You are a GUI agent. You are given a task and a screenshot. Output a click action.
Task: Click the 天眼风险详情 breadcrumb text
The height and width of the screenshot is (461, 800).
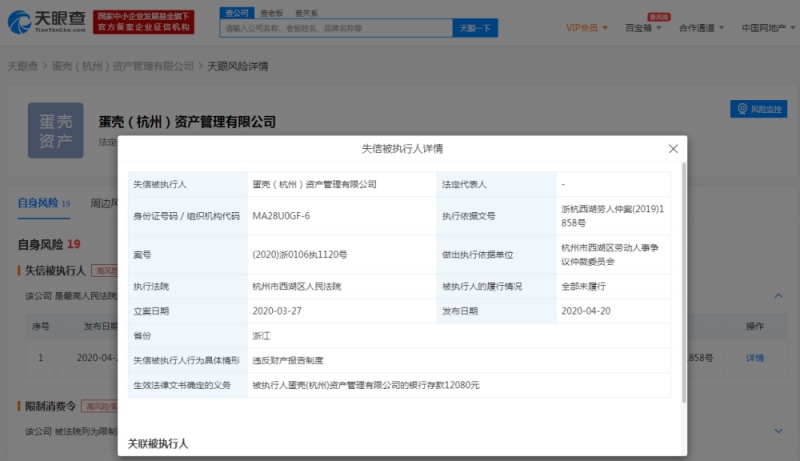pyautogui.click(x=237, y=66)
